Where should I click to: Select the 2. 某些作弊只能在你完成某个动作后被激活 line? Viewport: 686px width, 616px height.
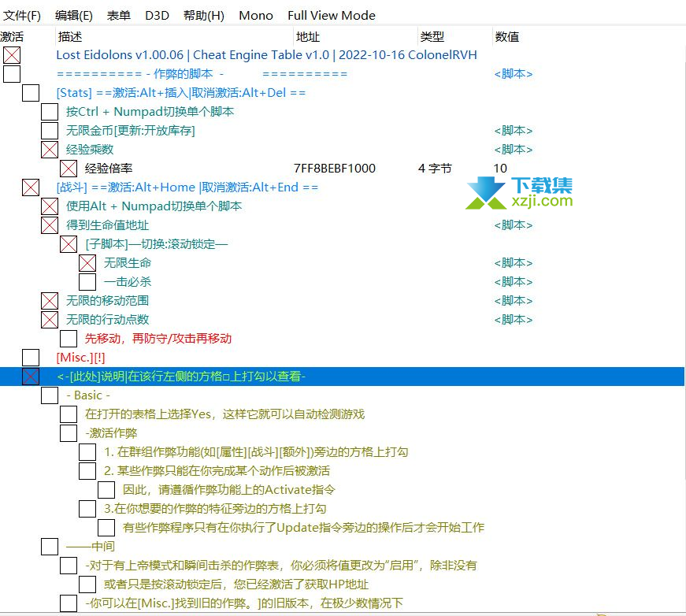pos(217,471)
